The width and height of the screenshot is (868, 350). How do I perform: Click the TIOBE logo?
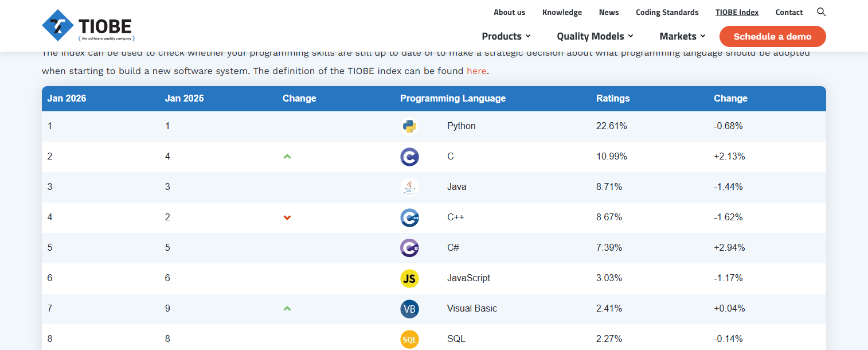pyautogui.click(x=88, y=25)
